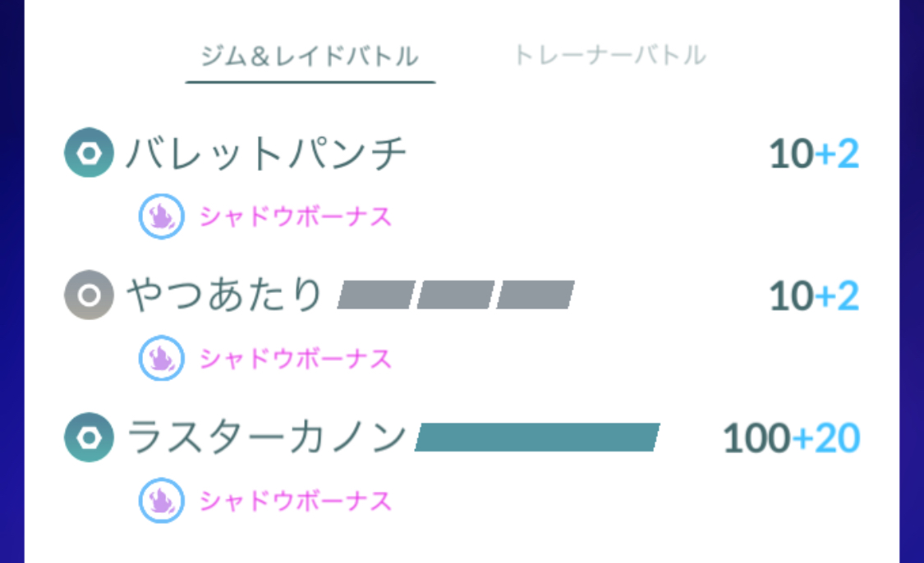Tap the third gray energy segment of やつあたり
Viewport: 924px width, 563px height.
(x=535, y=295)
